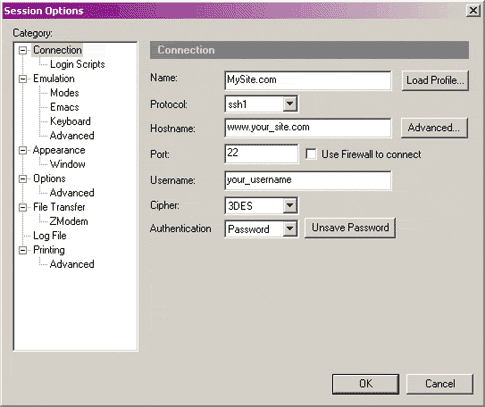Enable Use Firewall to connect checkbox
Viewport: 485px width, 407px height.
click(x=311, y=154)
